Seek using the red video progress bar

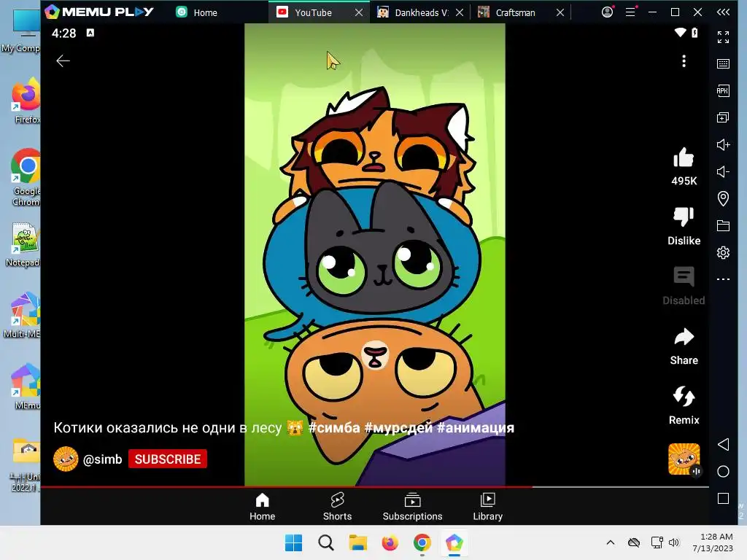coord(374,486)
